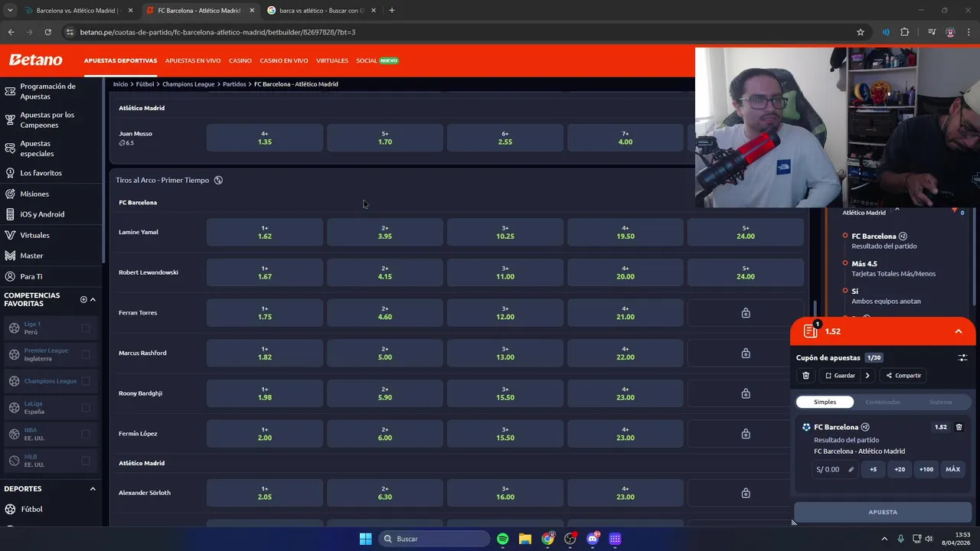Switch to barca vs atlético search tab

[x=322, y=11]
